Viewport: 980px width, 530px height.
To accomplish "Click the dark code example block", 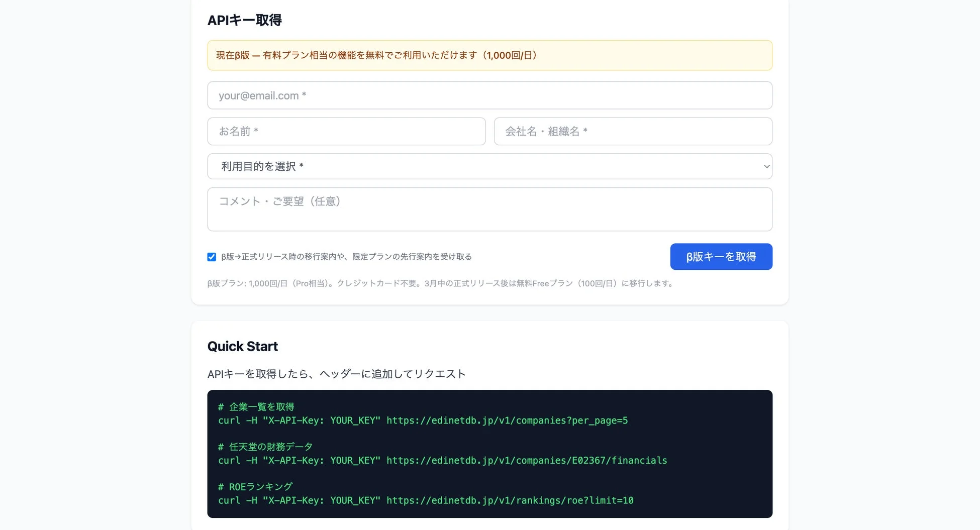I will [x=490, y=453].
